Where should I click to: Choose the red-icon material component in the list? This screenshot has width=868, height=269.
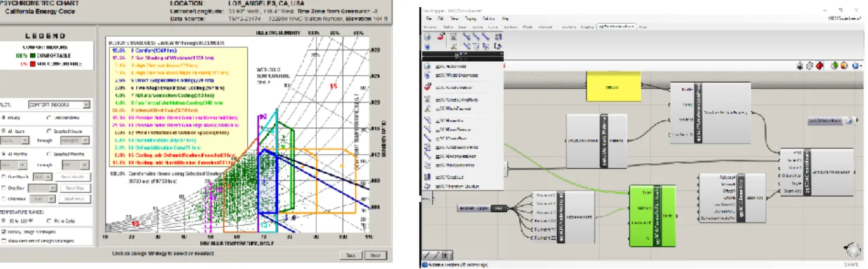tap(462, 87)
